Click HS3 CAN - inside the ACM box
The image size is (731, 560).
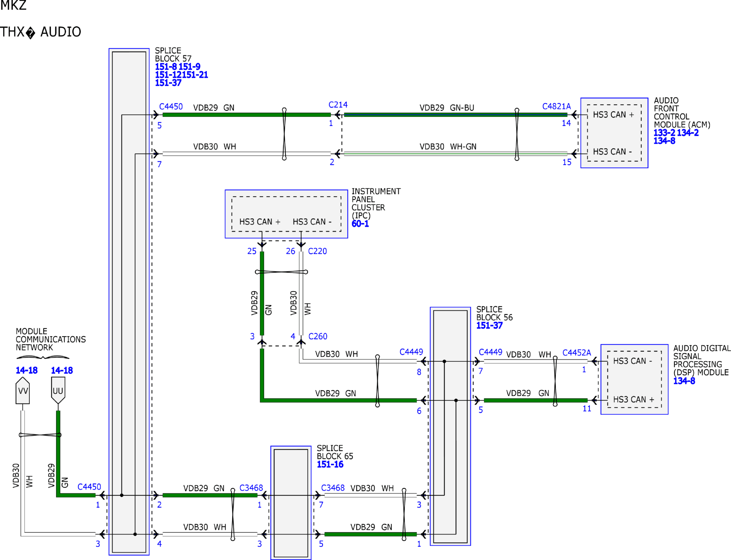tap(612, 152)
